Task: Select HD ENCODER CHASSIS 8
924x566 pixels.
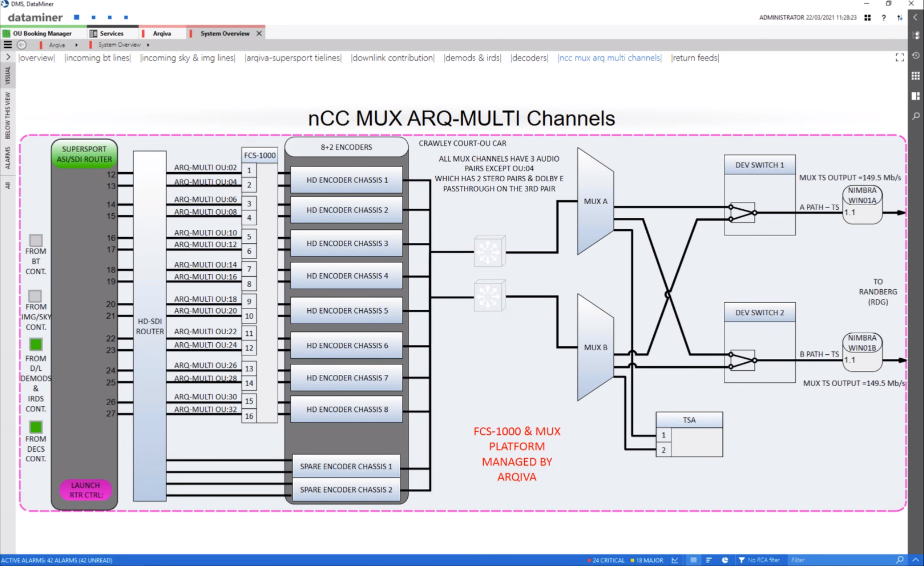Action: tap(347, 409)
